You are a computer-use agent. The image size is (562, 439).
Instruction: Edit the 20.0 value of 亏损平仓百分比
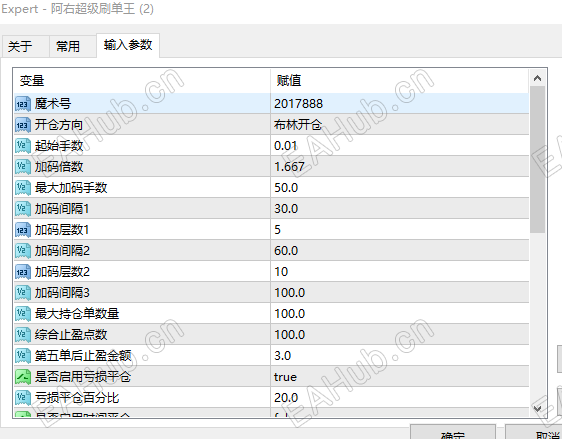tap(400, 397)
